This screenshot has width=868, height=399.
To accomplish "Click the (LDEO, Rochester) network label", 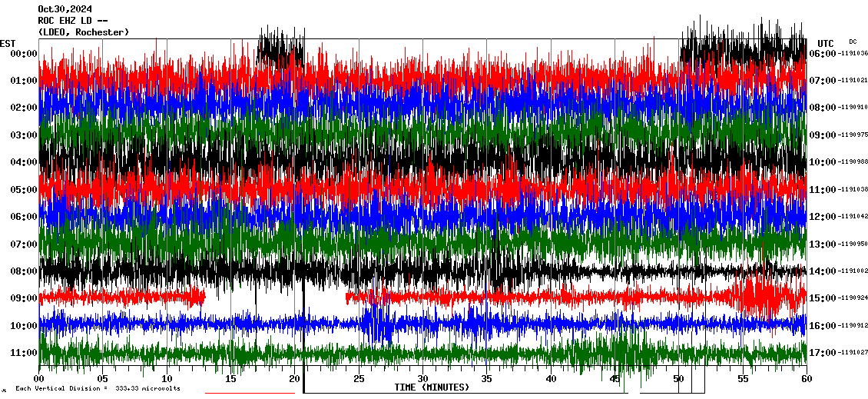I will coord(83,32).
